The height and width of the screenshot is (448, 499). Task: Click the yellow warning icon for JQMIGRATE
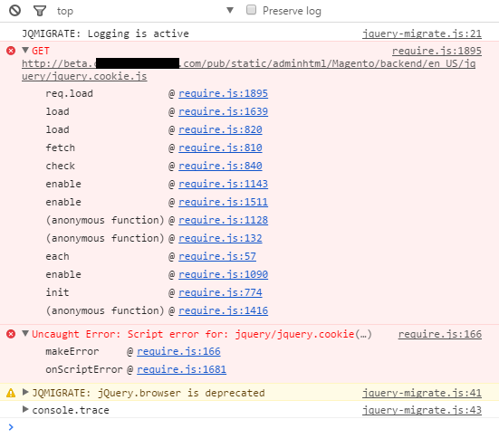(11, 393)
